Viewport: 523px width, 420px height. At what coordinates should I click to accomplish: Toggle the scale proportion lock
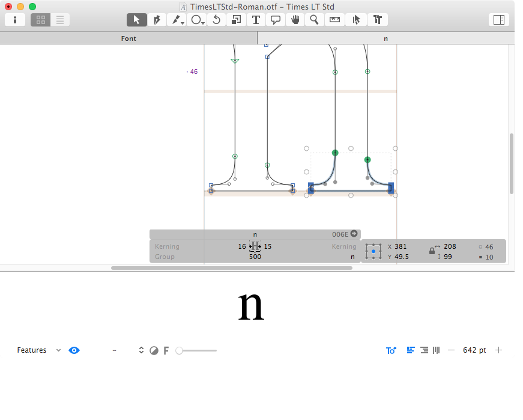432,251
